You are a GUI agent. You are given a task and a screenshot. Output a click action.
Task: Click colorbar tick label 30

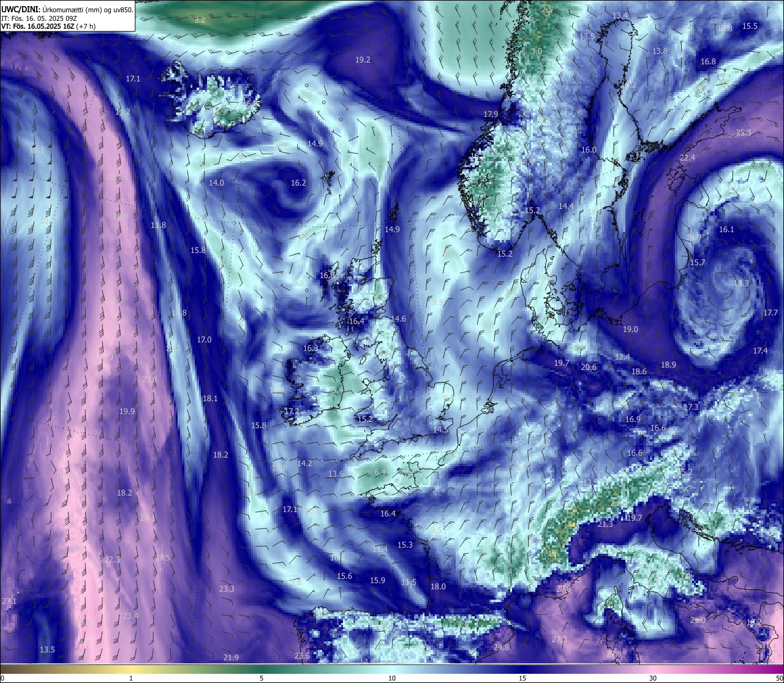(x=653, y=678)
